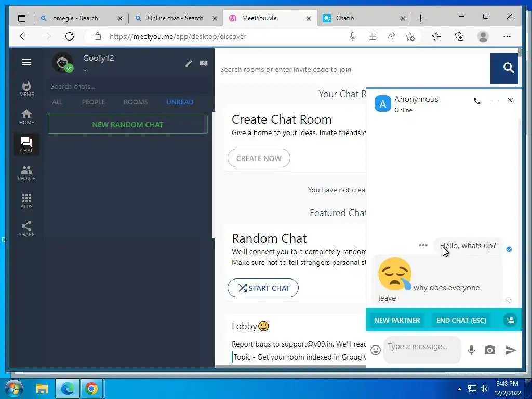Viewport: 532px width, 399px height.
Task: Select the PEOPLE chats filter tab
Action: coord(94,102)
